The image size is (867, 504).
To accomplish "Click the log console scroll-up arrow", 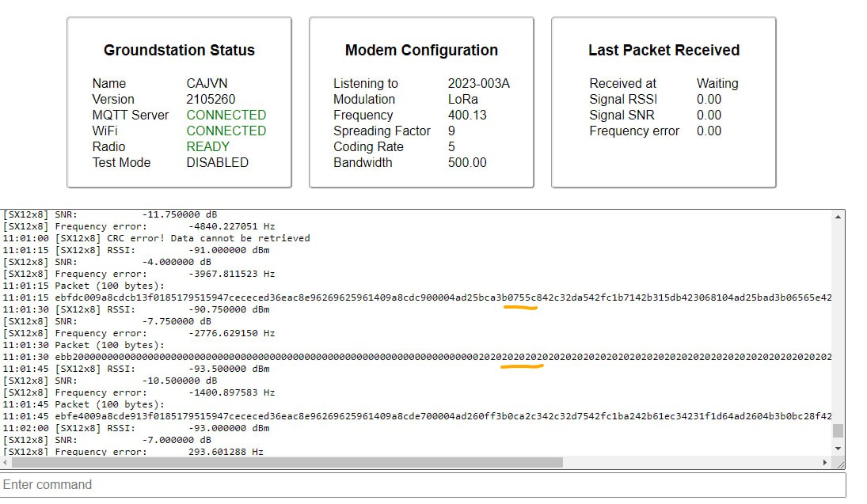I will (x=838, y=216).
